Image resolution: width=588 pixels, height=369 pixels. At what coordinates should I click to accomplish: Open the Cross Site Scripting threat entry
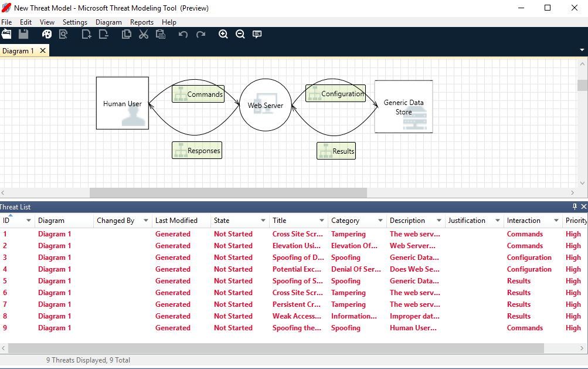pyautogui.click(x=298, y=233)
